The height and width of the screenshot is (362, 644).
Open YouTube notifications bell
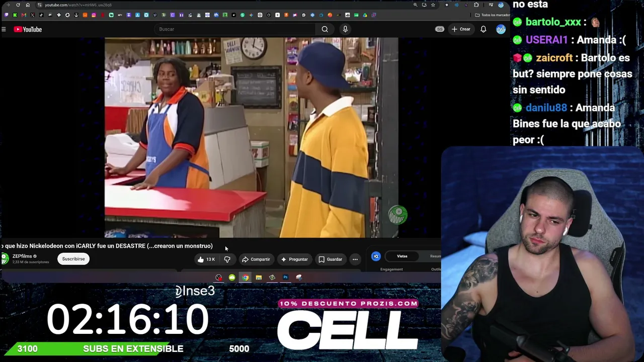pos(484,29)
